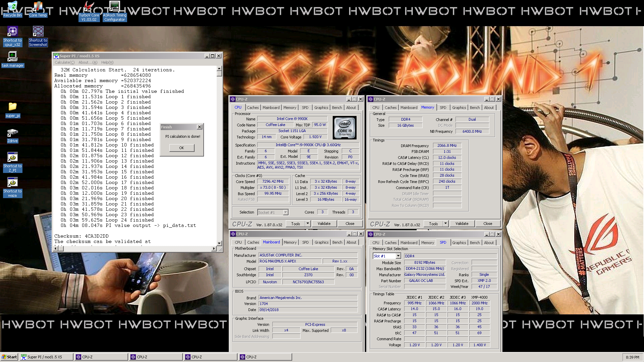
Task: Open the Recycle Bin desktop icon
Action: click(12, 9)
